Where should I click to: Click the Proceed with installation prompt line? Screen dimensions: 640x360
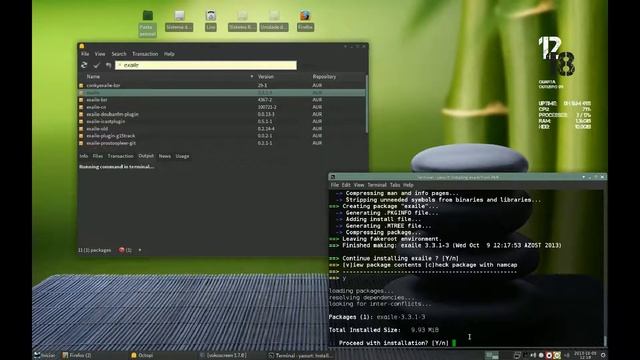point(393,343)
